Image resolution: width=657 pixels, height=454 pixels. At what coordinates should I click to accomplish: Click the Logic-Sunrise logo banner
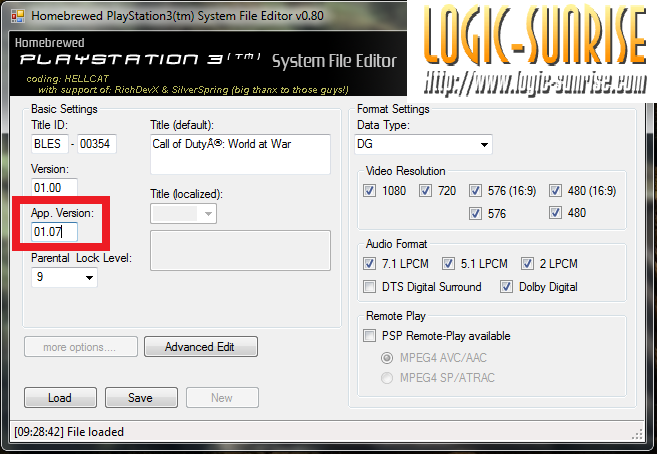click(532, 51)
